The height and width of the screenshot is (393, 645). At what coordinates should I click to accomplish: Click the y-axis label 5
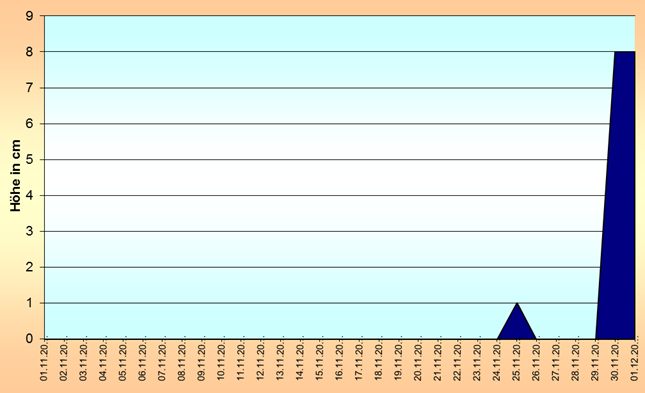point(29,160)
